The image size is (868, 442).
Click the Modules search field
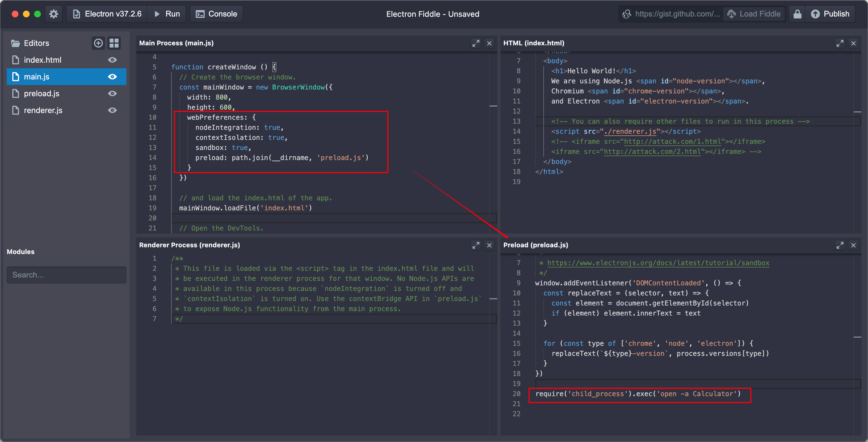coord(66,275)
